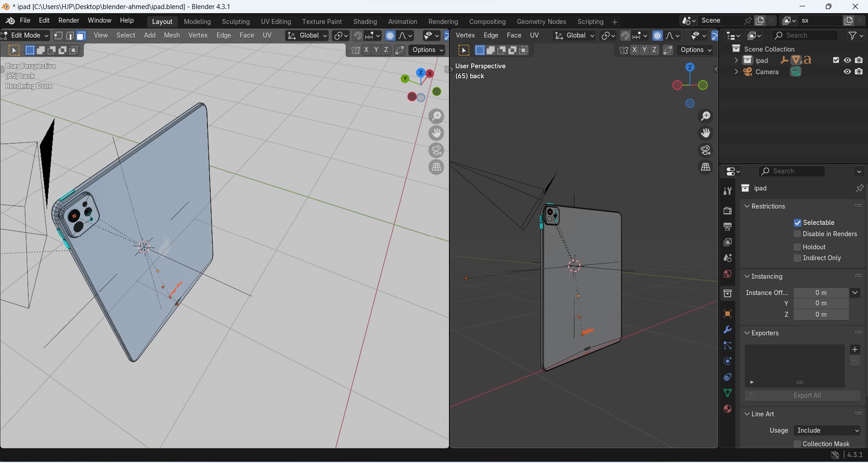Screen dimensions: 868x463
Task: Click zoom magnifier icon in right viewport
Action: pos(706,116)
